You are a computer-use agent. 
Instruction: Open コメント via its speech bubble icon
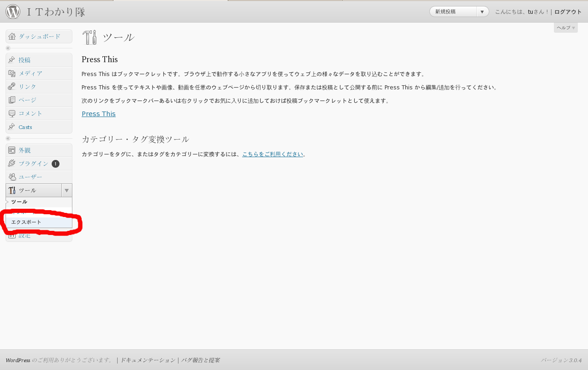[x=12, y=113]
